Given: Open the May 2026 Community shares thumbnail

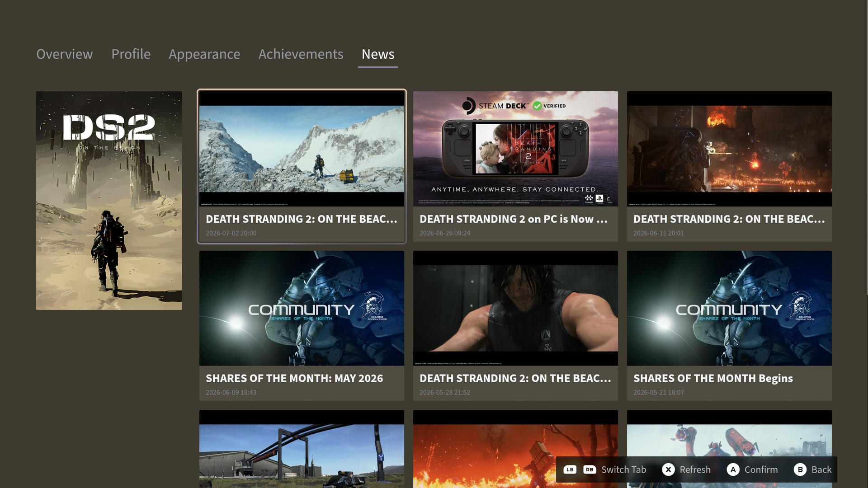Looking at the screenshot, I should 302,308.
